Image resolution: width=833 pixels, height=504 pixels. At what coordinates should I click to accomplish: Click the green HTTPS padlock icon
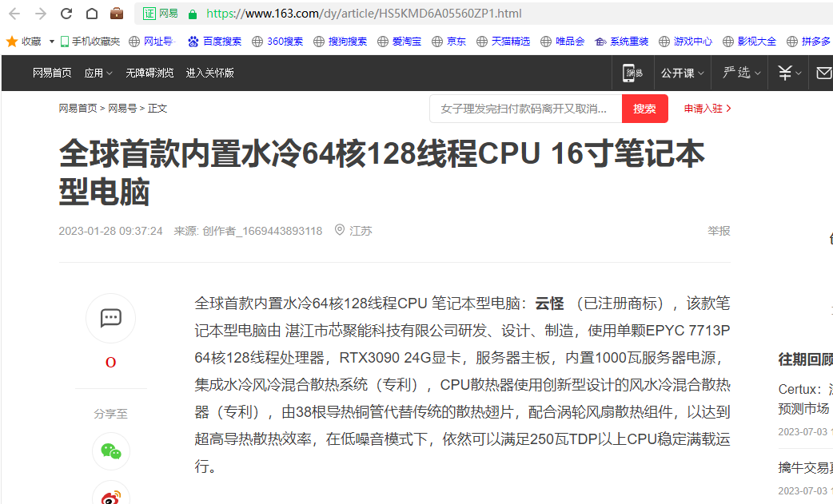click(x=192, y=14)
